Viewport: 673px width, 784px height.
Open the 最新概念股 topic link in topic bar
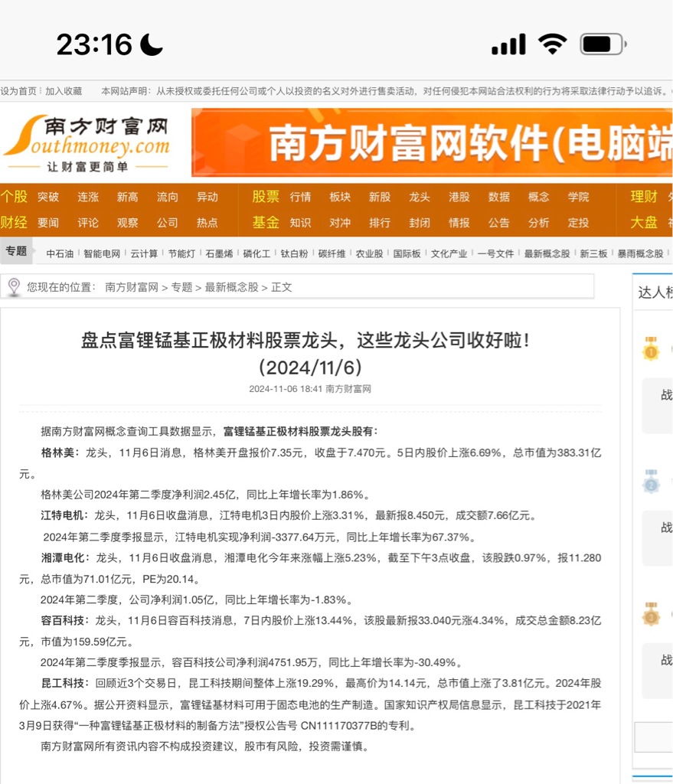click(547, 254)
